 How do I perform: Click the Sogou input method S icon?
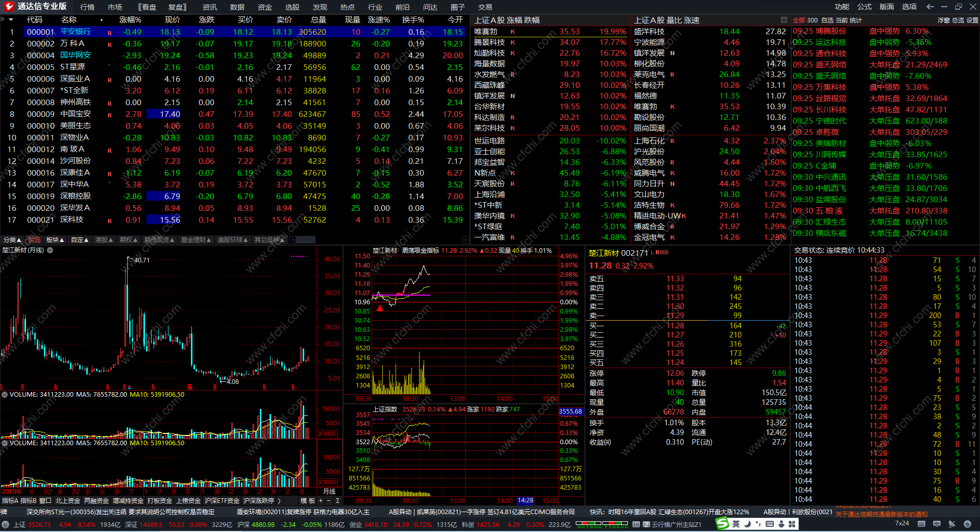[722, 523]
